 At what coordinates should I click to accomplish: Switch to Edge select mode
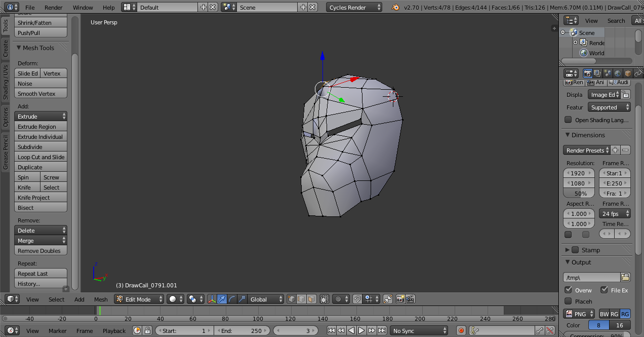[x=302, y=299]
